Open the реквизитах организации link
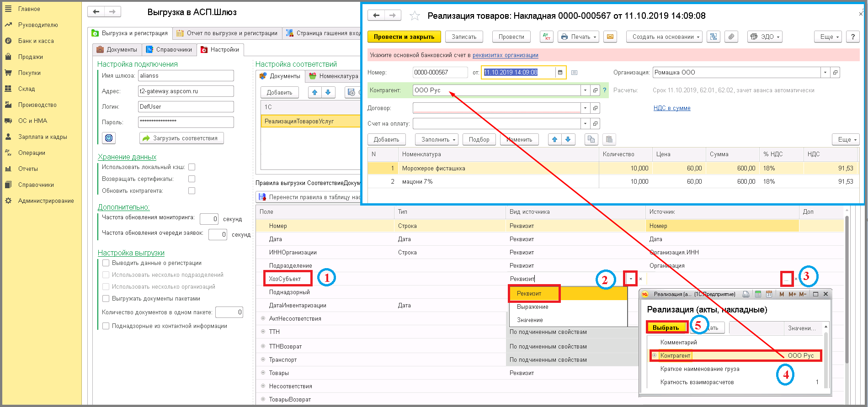 505,55
